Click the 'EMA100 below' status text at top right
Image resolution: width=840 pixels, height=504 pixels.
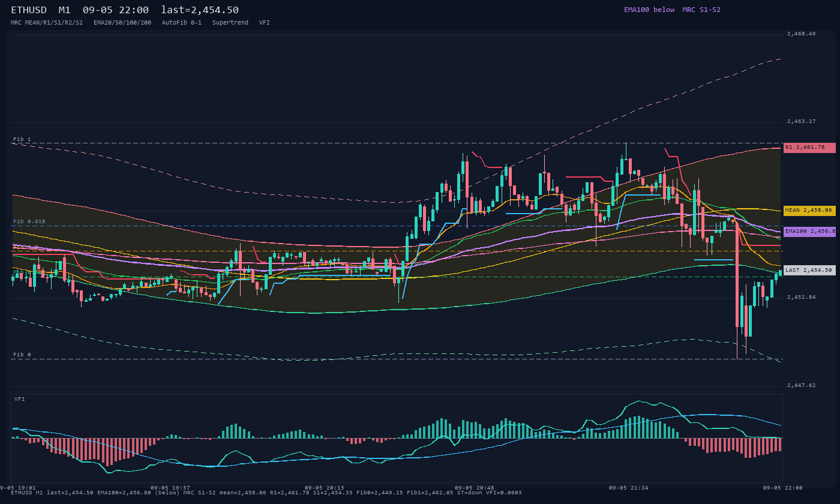point(649,10)
